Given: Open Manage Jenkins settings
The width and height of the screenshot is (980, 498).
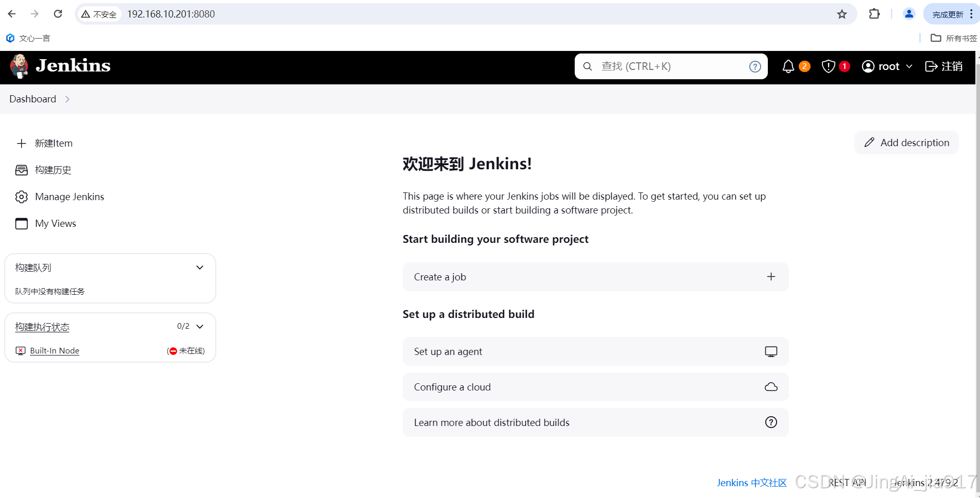Looking at the screenshot, I should click(x=60, y=197).
